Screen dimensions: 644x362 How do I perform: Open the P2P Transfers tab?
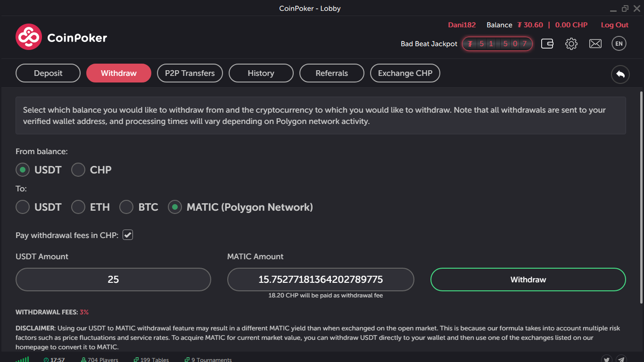190,73
